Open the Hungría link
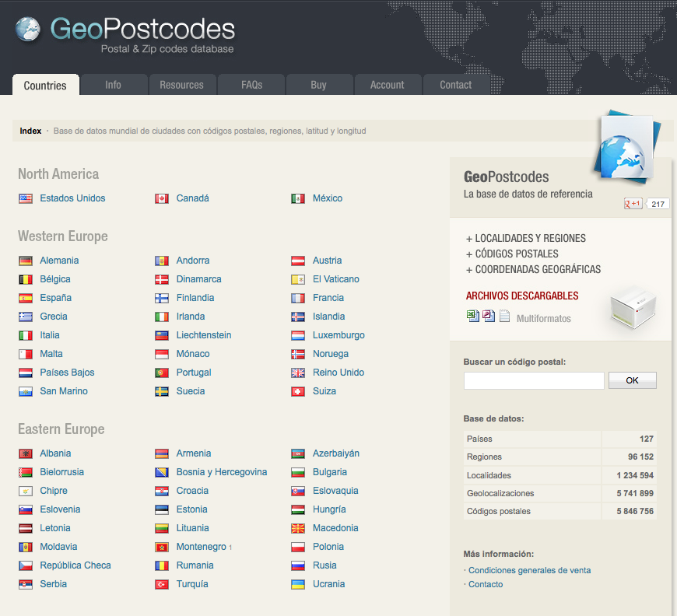 tap(329, 509)
